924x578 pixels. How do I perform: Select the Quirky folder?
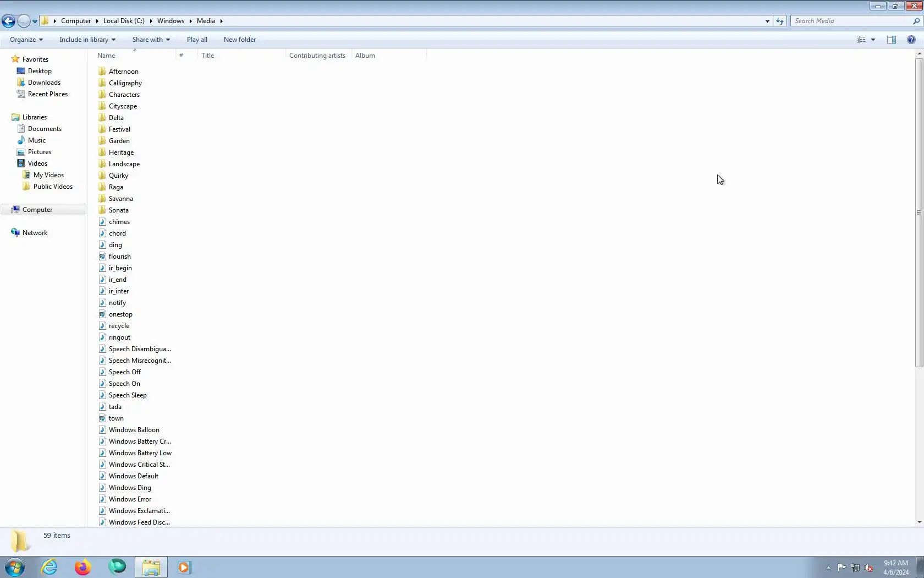[118, 176]
